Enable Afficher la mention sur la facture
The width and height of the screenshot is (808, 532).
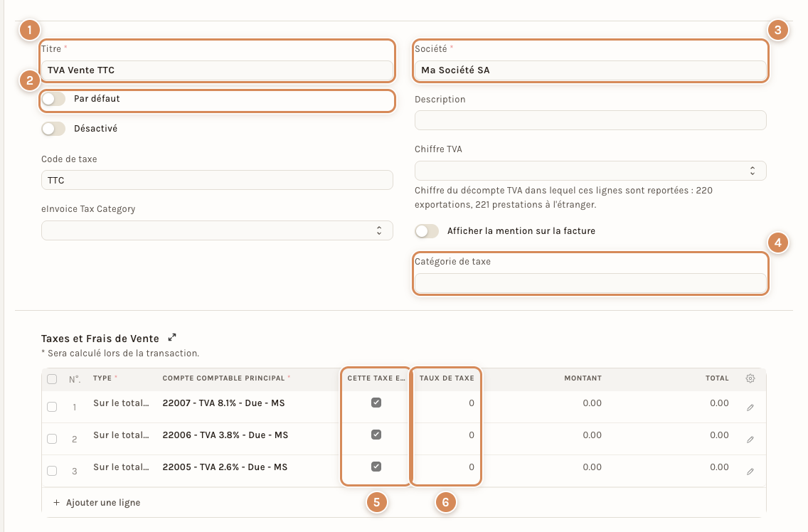[x=427, y=231]
